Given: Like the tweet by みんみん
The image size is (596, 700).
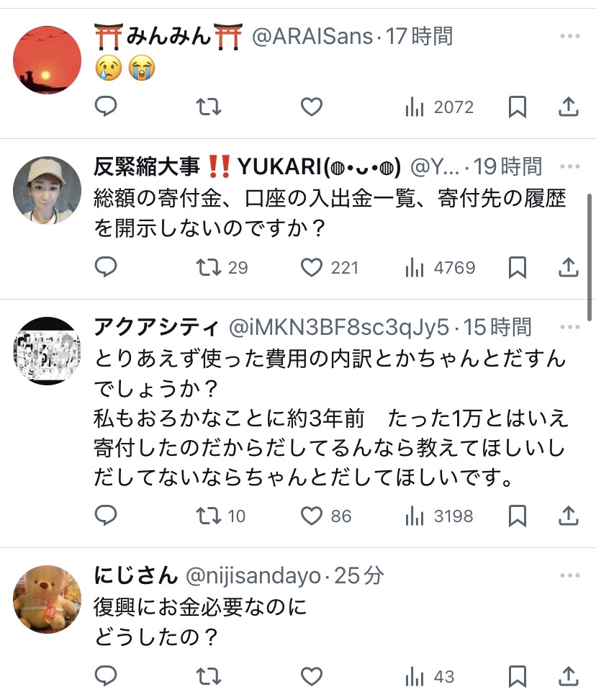Looking at the screenshot, I should pyautogui.click(x=312, y=107).
